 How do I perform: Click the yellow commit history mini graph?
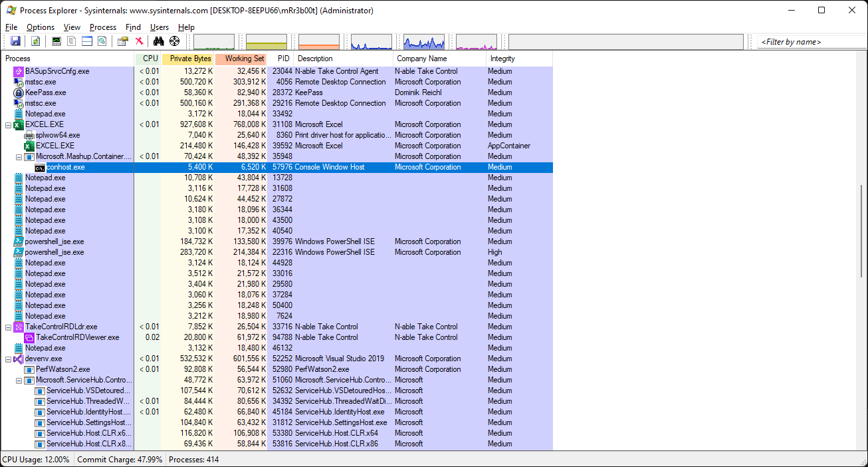(267, 42)
